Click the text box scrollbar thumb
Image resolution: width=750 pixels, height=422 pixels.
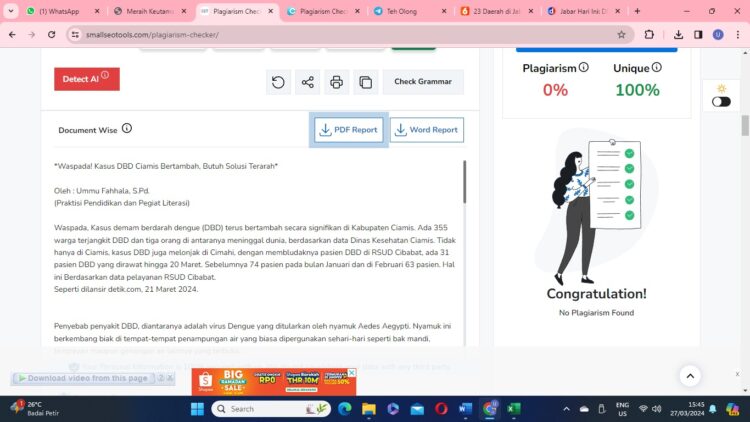point(464,182)
